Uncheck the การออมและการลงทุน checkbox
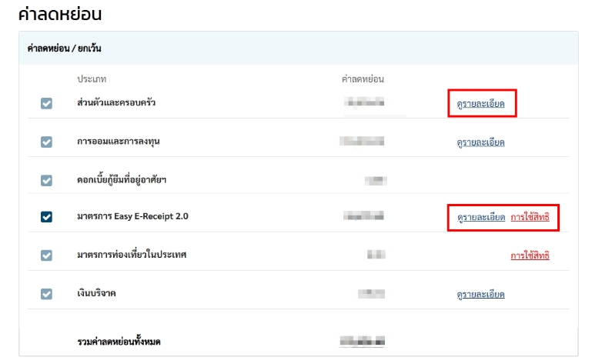This screenshot has height=364, width=592. pos(46,142)
